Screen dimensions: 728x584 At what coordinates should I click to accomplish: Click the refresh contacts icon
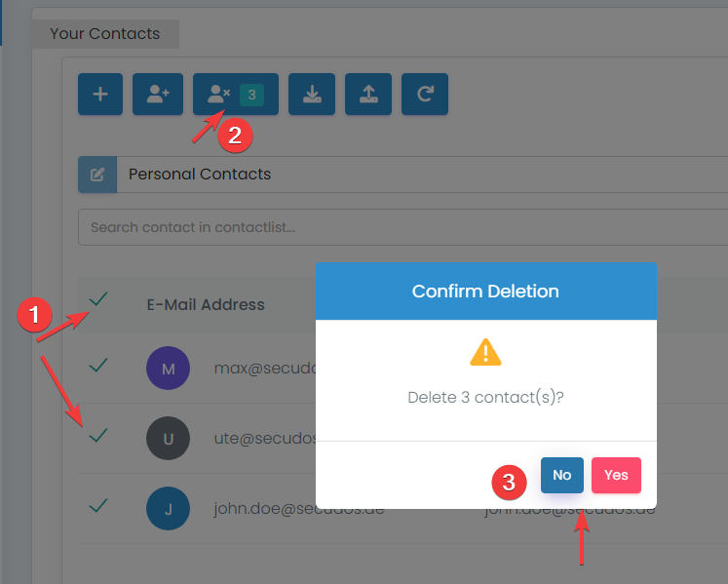click(x=425, y=95)
